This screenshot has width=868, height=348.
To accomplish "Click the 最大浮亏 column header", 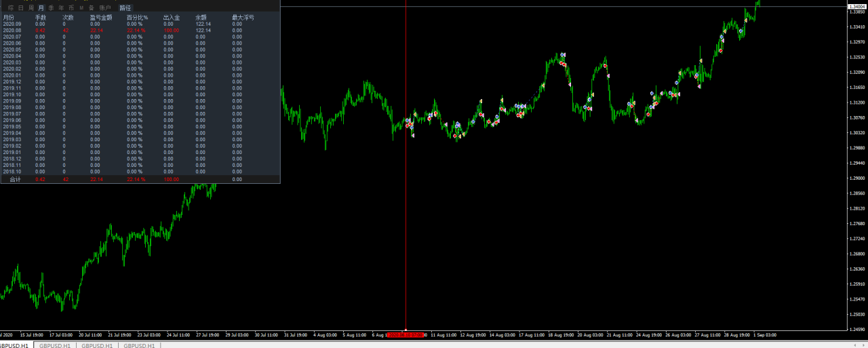I will 243,17.
